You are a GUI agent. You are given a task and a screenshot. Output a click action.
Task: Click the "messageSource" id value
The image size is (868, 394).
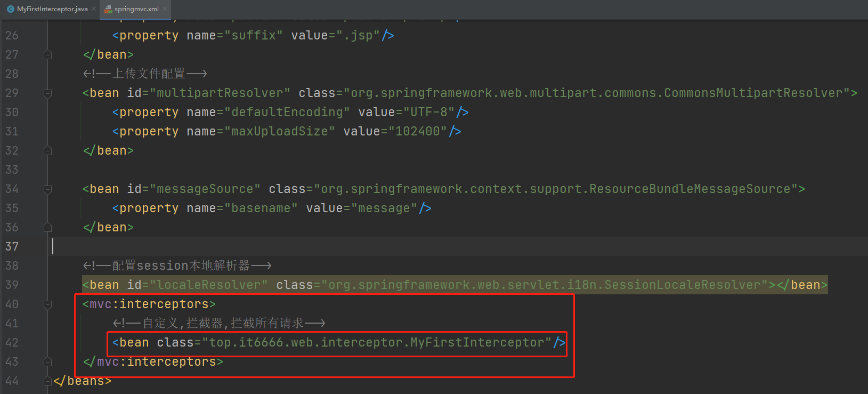(205, 189)
